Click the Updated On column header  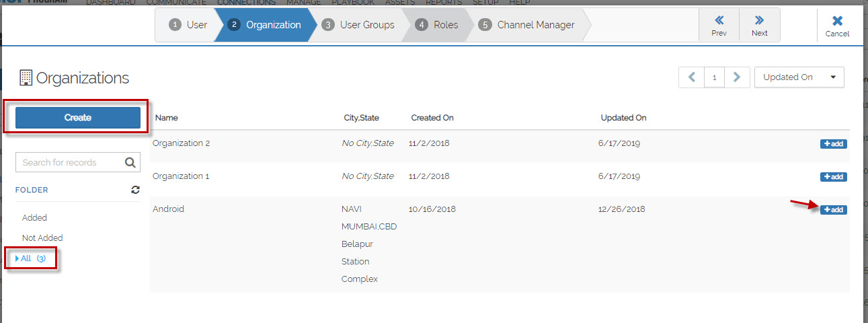click(x=623, y=118)
